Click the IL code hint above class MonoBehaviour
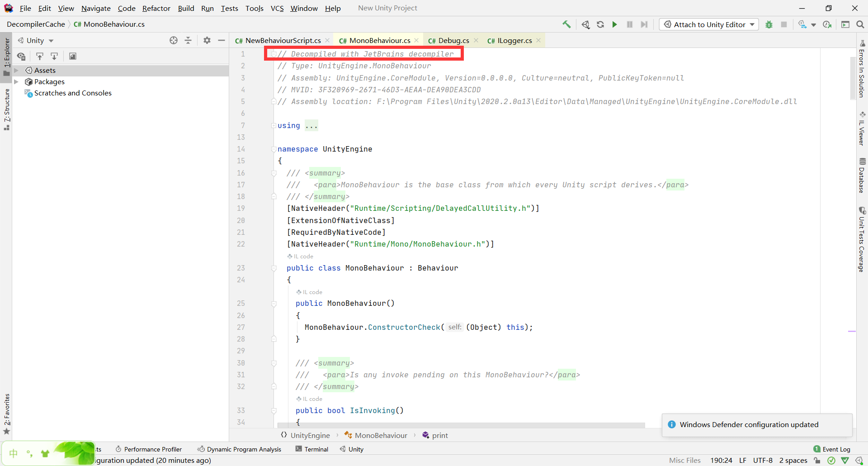 (x=300, y=256)
